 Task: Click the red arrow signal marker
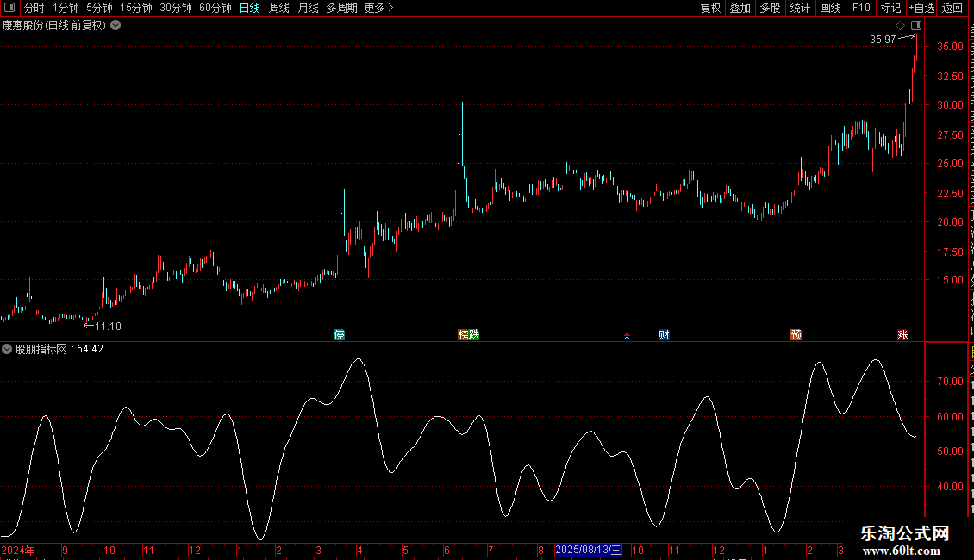[627, 336]
